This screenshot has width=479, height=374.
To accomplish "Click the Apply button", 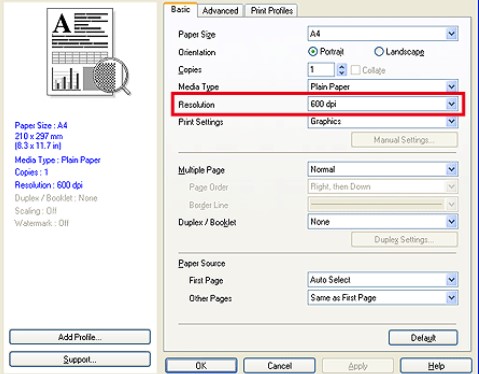I will pyautogui.click(x=358, y=366).
